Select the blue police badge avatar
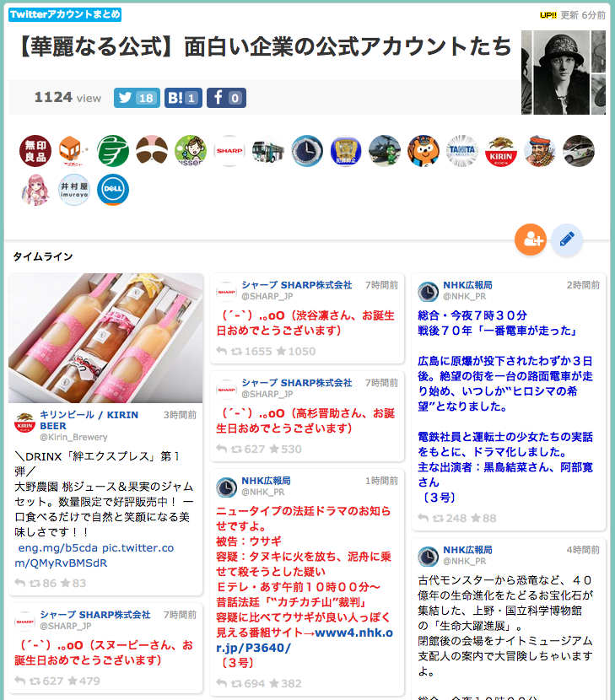615x700 pixels. coord(346,151)
